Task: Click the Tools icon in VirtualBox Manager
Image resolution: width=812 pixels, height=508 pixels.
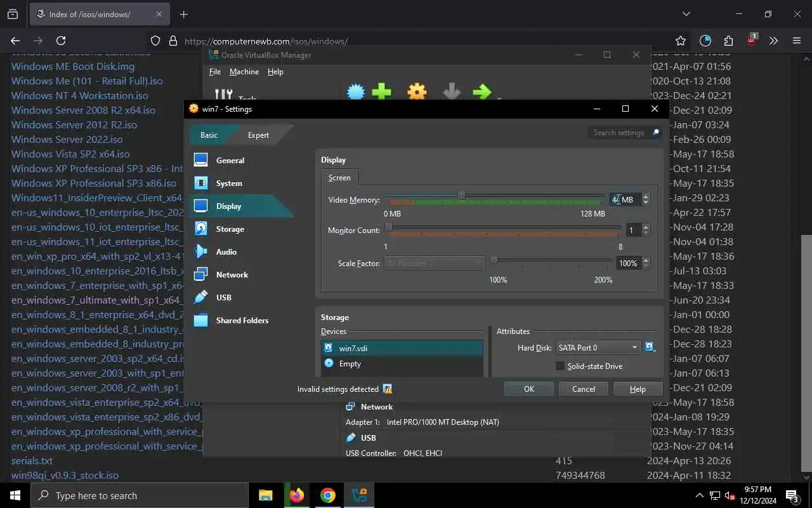Action: (x=223, y=94)
